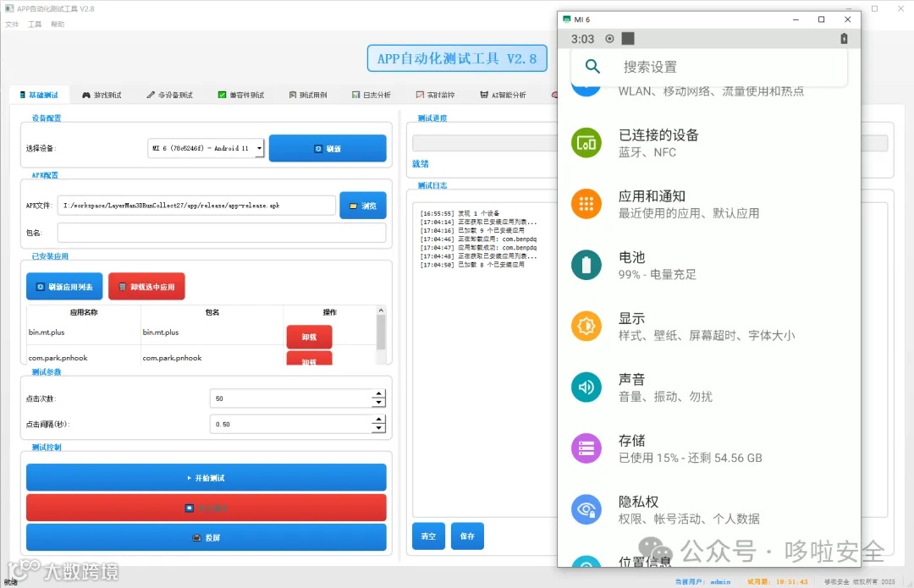Click the APK文件 path input field
The image size is (914, 588).
click(x=195, y=205)
